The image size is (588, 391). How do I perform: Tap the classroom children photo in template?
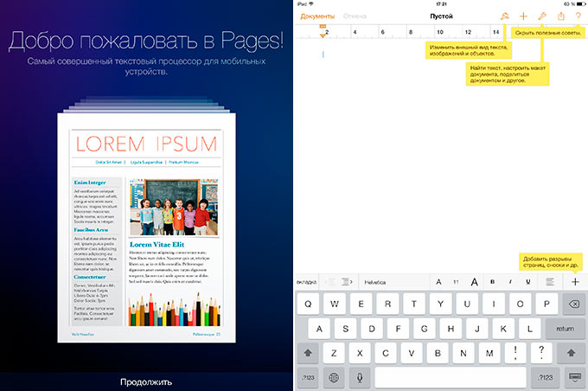click(174, 207)
